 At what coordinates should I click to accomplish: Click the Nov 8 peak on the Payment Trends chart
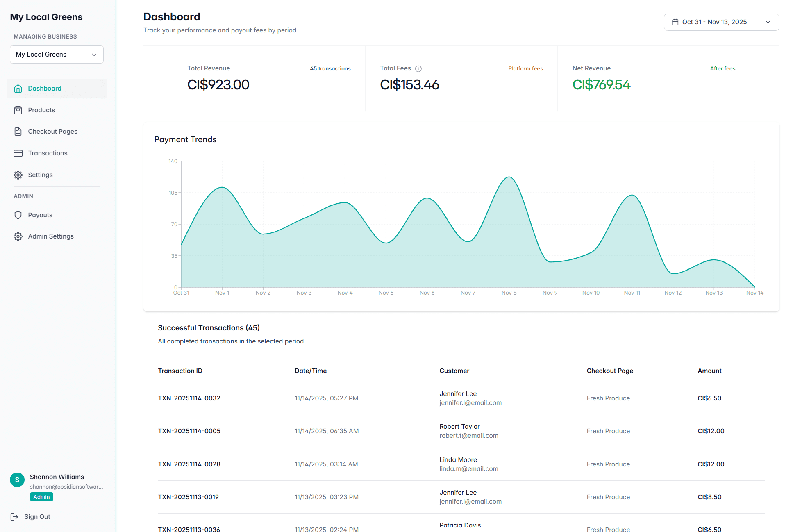509,177
